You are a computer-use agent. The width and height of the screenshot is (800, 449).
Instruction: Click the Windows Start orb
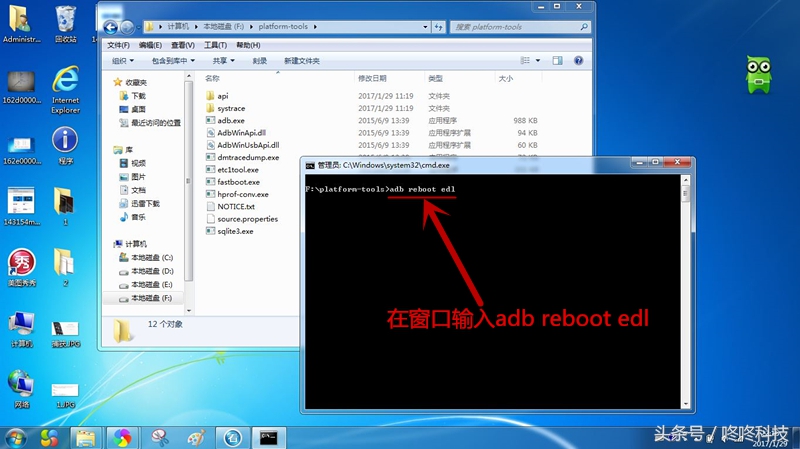pyautogui.click(x=16, y=437)
